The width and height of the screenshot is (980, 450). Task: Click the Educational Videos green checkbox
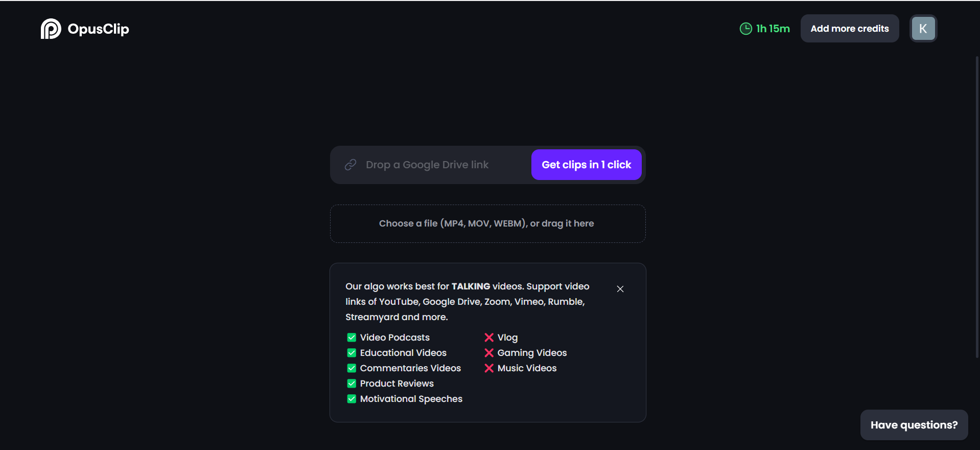click(x=352, y=353)
